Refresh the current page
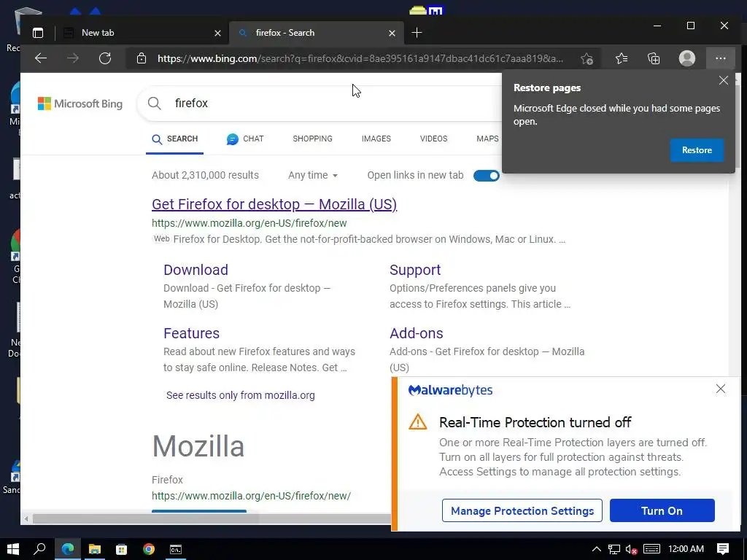The height and width of the screenshot is (560, 747). click(x=105, y=58)
